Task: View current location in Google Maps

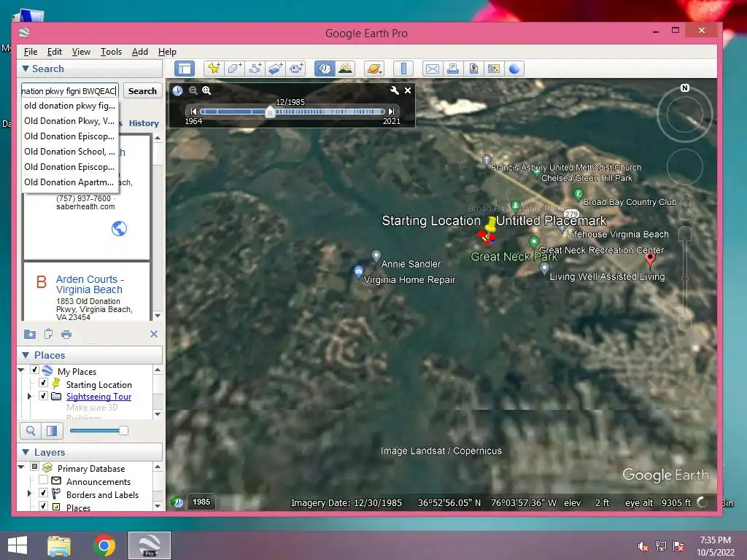Action: pyautogui.click(x=494, y=69)
